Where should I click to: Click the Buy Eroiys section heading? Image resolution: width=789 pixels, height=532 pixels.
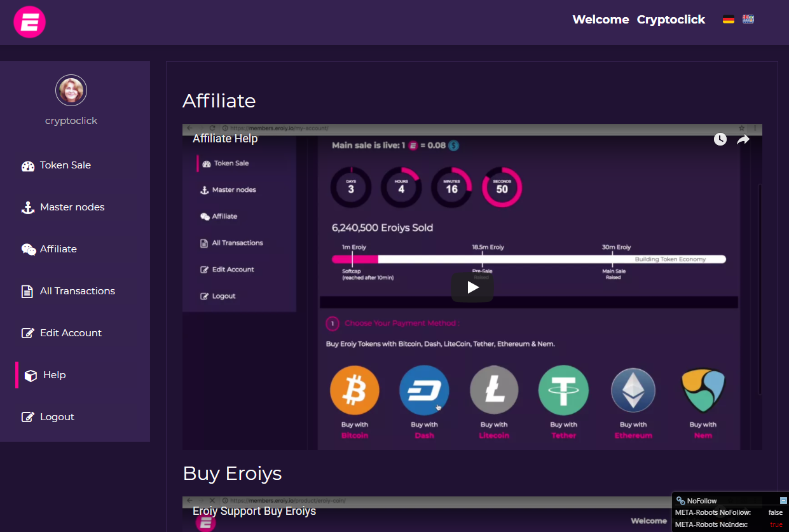(x=232, y=474)
